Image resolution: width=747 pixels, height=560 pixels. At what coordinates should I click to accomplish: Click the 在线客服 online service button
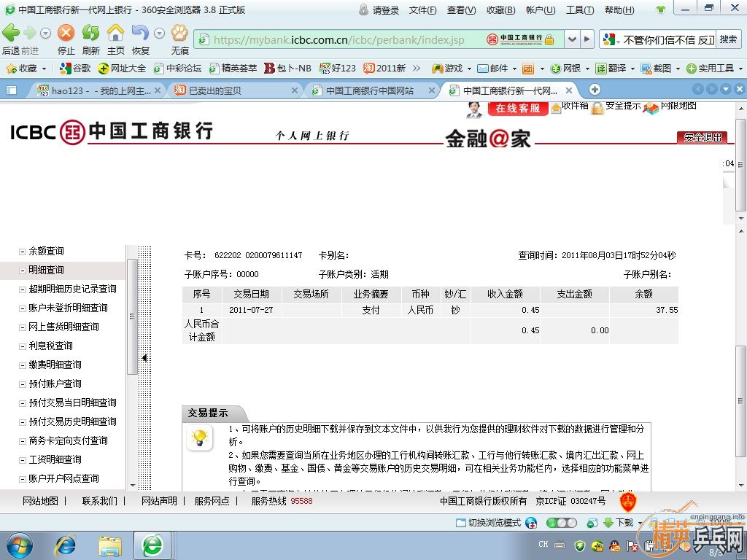[518, 108]
